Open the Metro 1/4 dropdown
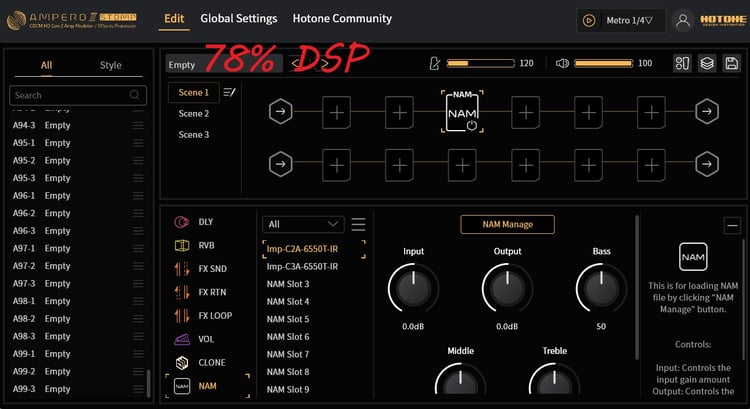 pos(629,21)
